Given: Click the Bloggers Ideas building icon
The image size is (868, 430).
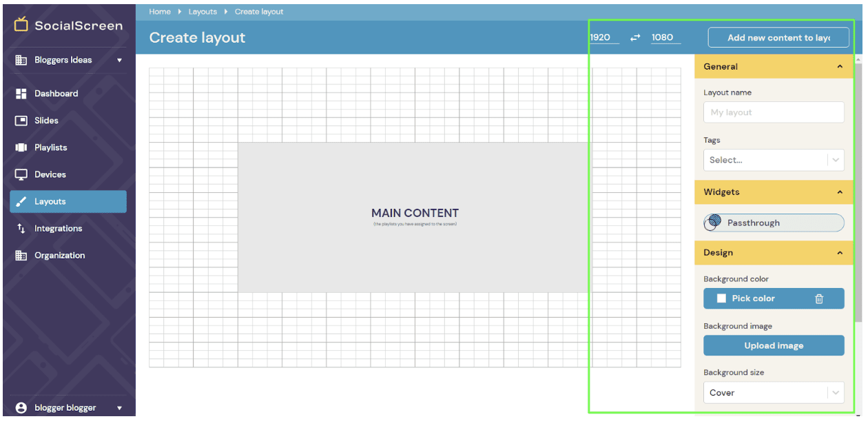Looking at the screenshot, I should pos(21,60).
